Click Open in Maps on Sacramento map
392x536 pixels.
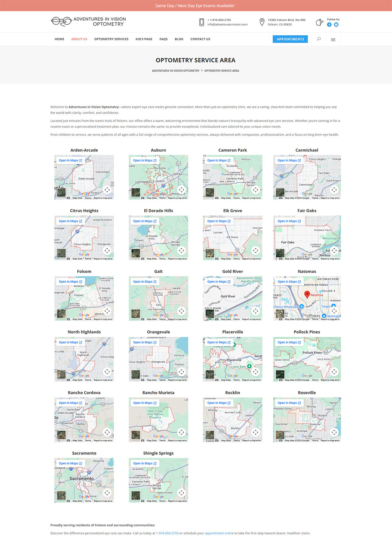tap(70, 464)
